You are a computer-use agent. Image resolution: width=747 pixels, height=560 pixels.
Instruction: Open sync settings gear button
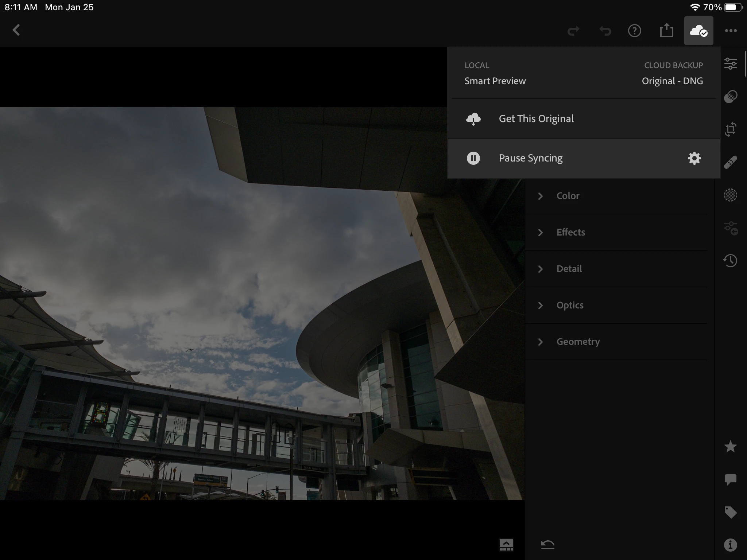coord(694,158)
